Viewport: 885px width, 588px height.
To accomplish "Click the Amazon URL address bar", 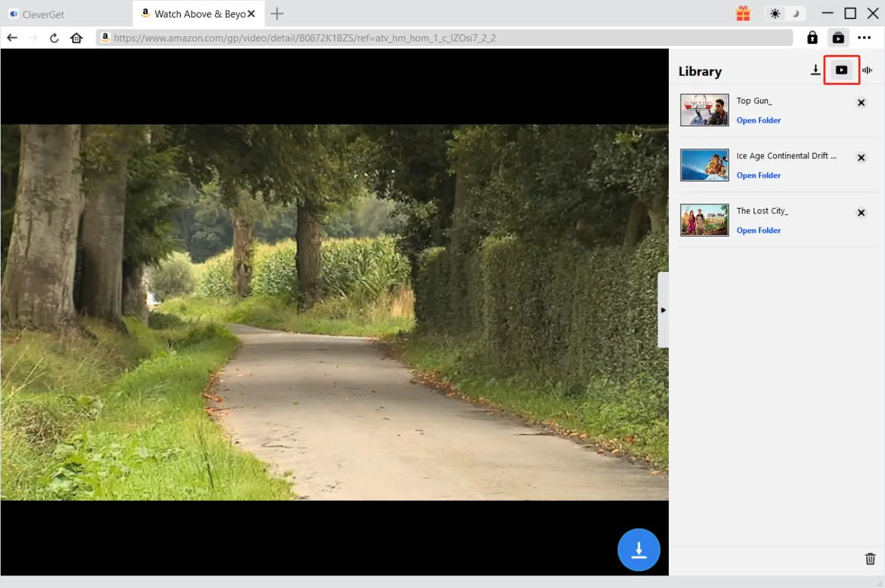I will 446,38.
